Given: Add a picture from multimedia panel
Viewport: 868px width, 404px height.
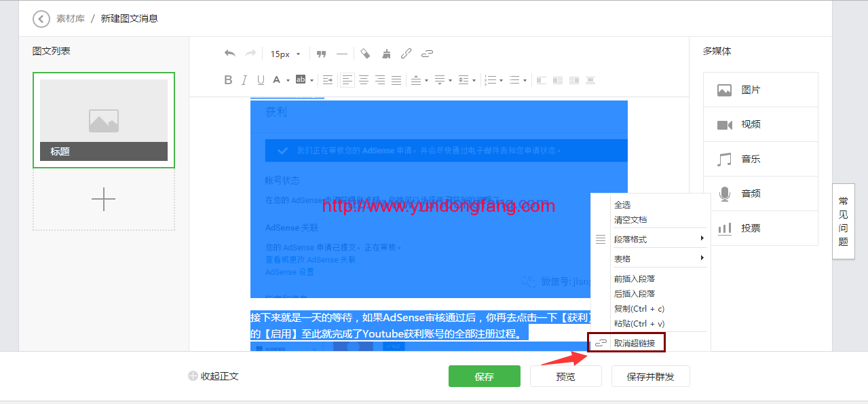Looking at the screenshot, I should tap(761, 90).
